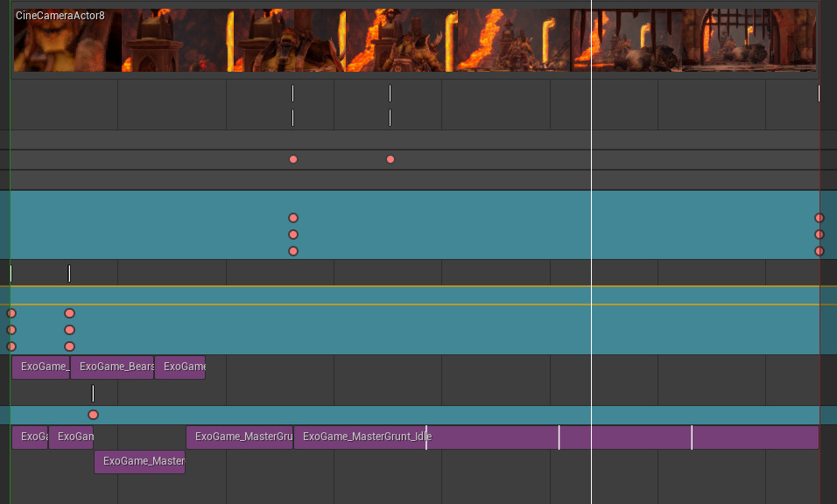The width and height of the screenshot is (837, 504).
Task: Select the ExoGame_MasterGru clip before the Idle clip
Action: pos(239,437)
